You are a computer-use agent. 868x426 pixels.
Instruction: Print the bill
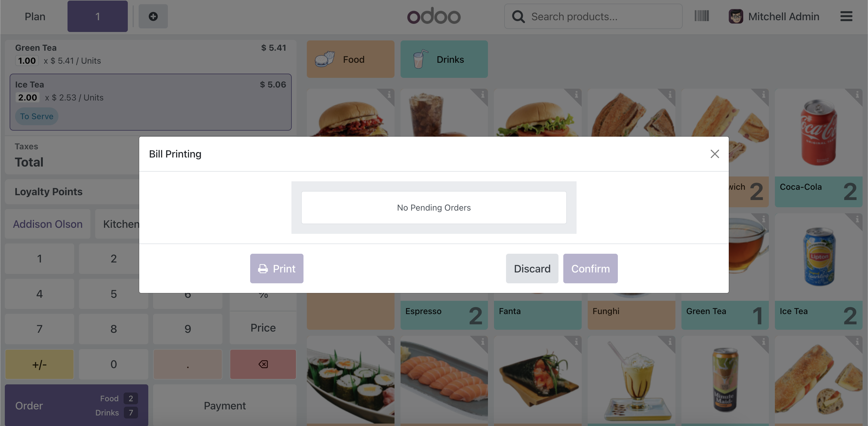click(x=276, y=269)
